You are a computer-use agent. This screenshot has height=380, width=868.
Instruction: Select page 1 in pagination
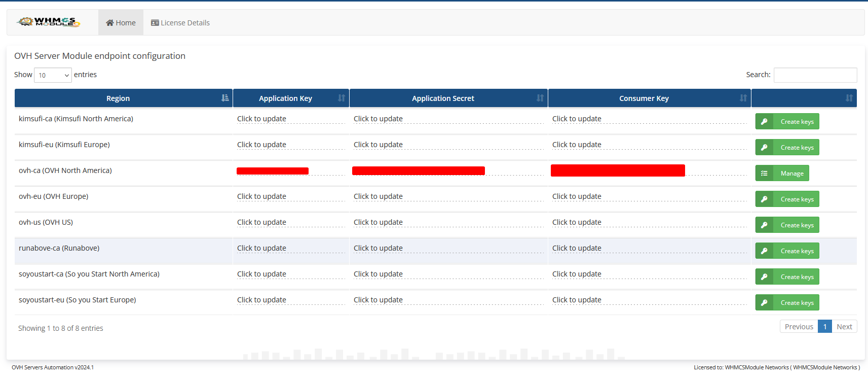825,327
